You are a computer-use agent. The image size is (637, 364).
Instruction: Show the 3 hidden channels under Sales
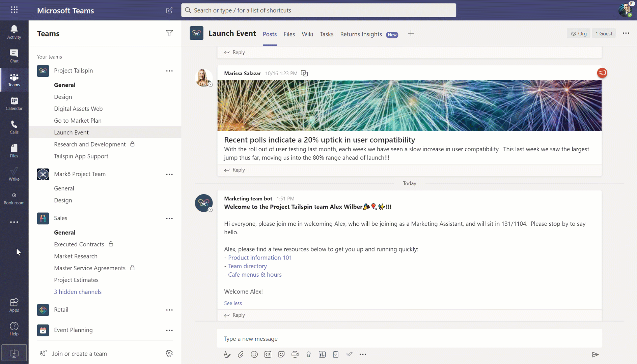[x=78, y=292]
